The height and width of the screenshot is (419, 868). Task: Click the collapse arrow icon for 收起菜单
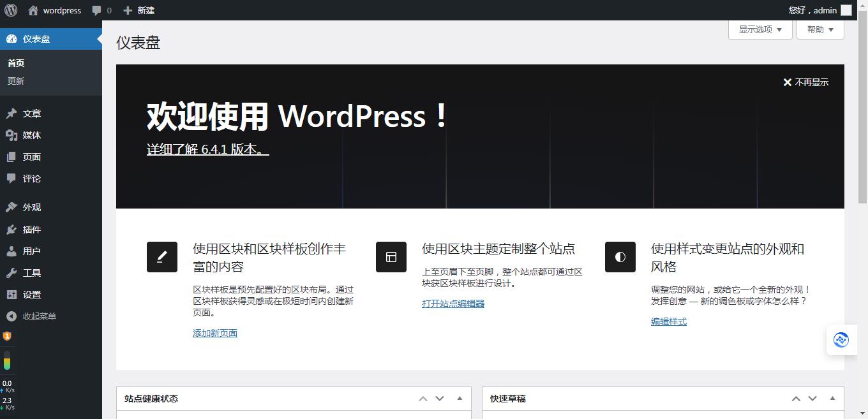point(11,316)
